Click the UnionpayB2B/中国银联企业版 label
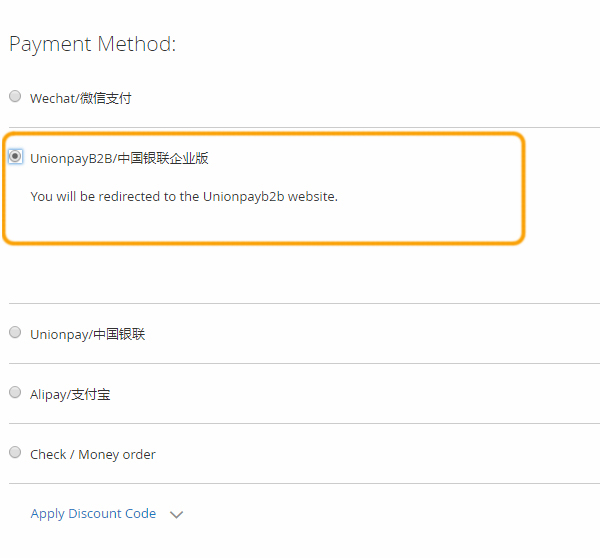 coord(119,158)
